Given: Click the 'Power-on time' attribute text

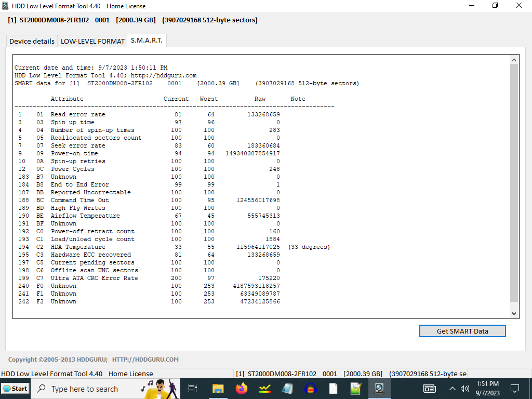Looking at the screenshot, I should coord(74,153).
